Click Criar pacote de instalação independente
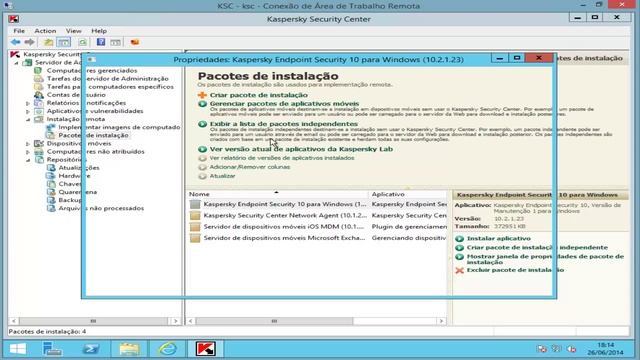640x360 pixels. 537,247
